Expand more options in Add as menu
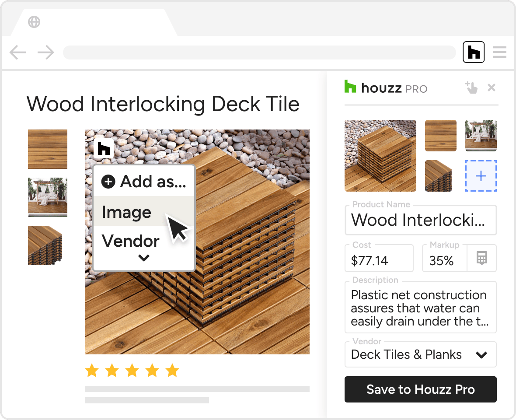Screen dimensions: 516x420 (144, 258)
